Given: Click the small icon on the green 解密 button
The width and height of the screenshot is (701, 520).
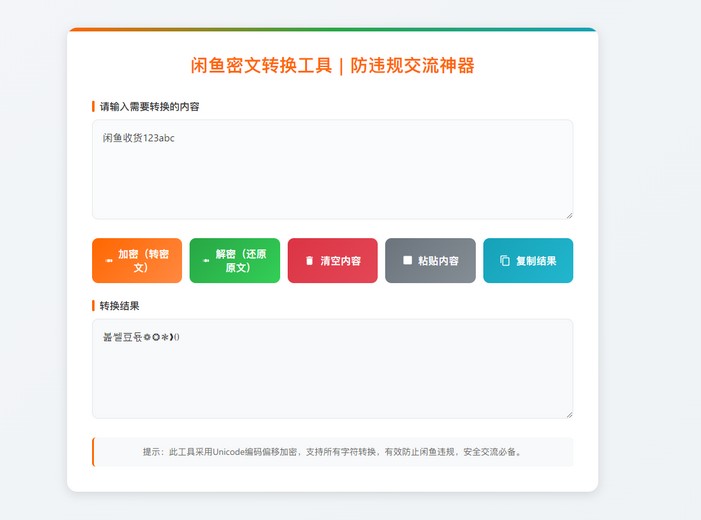Looking at the screenshot, I should click(206, 261).
